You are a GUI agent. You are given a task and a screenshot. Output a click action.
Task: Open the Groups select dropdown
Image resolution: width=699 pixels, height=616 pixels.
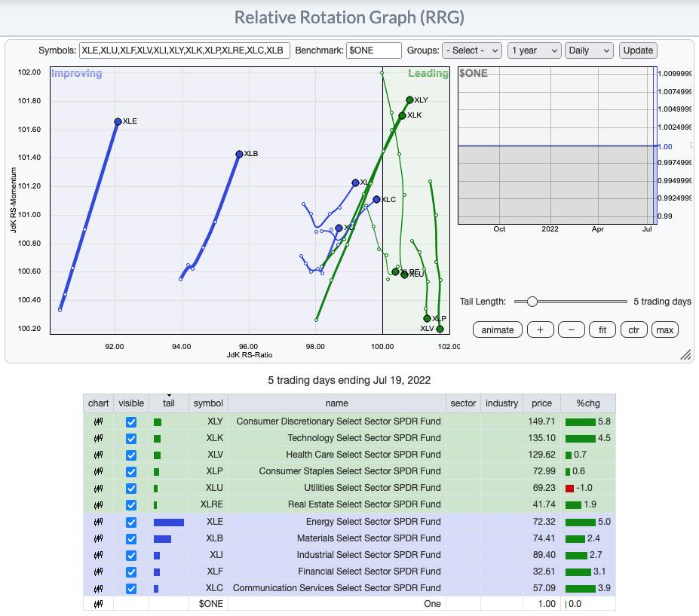472,51
